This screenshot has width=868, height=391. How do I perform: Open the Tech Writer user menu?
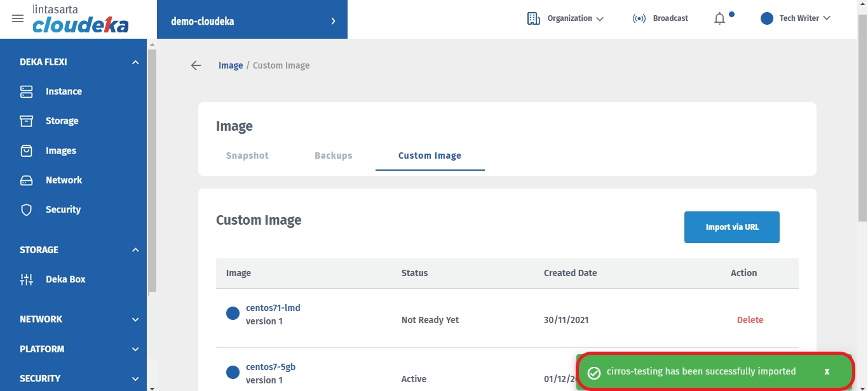796,18
